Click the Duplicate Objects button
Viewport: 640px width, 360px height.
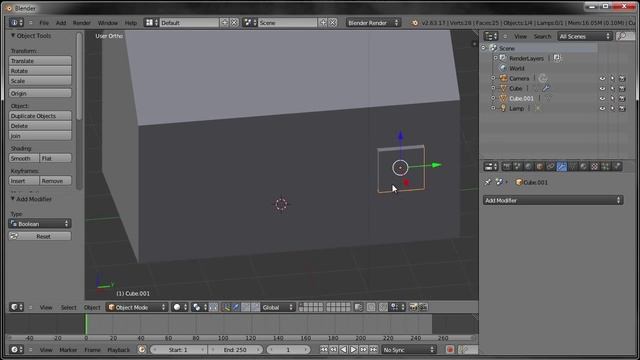pos(40,116)
